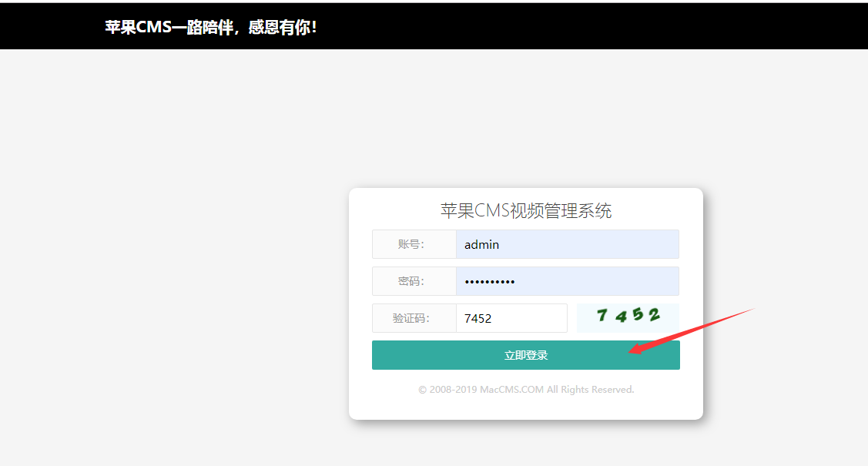Click the 密码 label
This screenshot has height=466, width=868.
[x=411, y=281]
